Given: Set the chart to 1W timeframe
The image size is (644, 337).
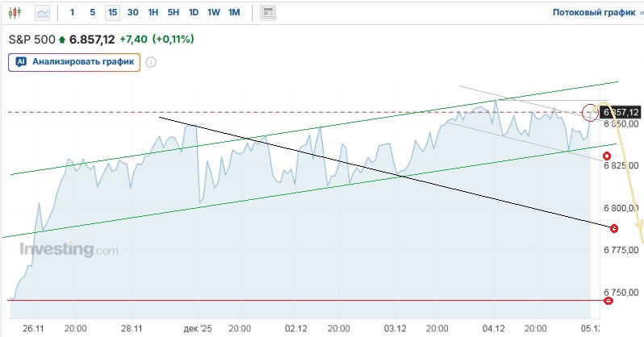Looking at the screenshot, I should point(214,13).
